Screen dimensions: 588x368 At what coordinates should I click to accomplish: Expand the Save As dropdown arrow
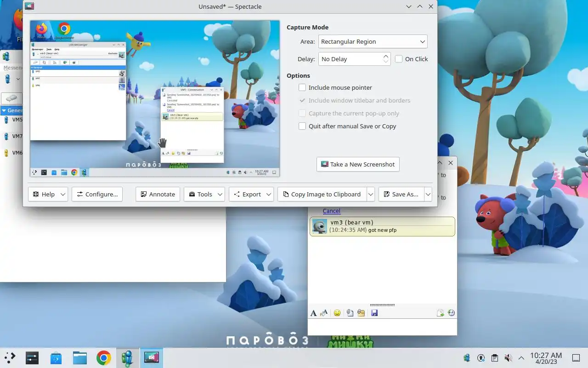[x=428, y=194]
